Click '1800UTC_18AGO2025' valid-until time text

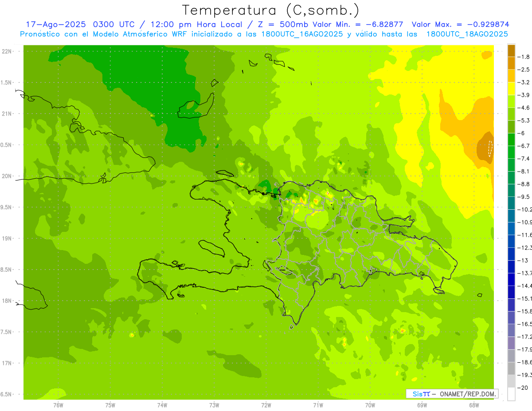click(x=467, y=34)
